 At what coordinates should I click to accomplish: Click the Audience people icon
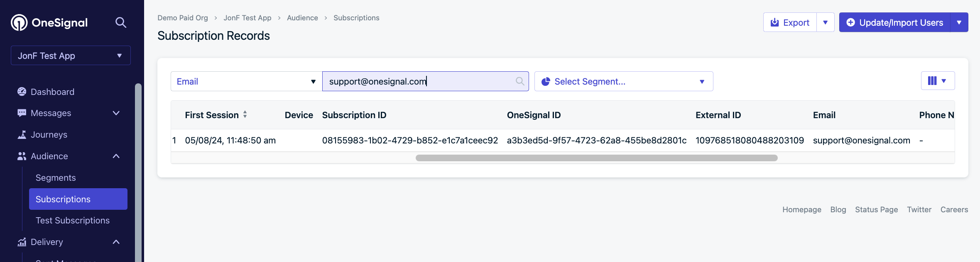[22, 156]
